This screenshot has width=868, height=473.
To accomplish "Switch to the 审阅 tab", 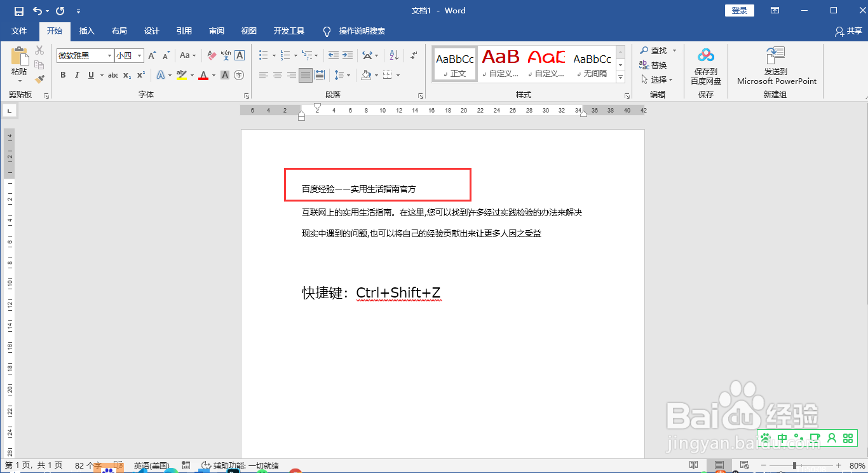I will click(x=217, y=31).
